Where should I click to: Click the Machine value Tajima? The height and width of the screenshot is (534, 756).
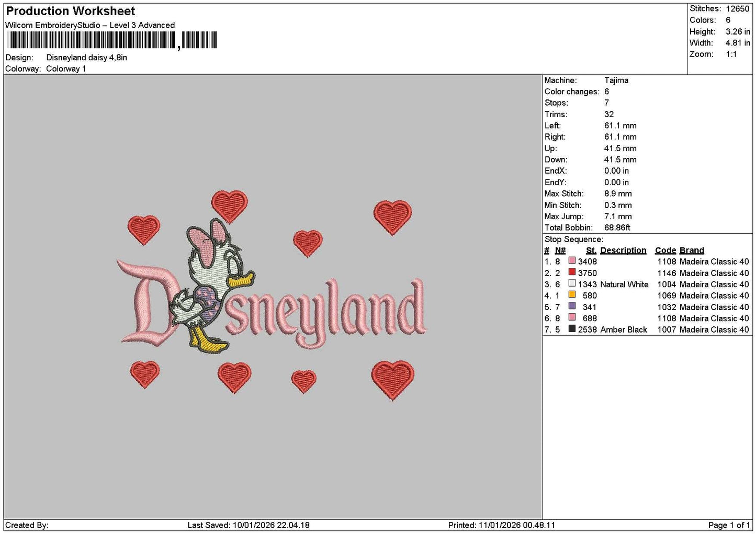[x=616, y=81]
